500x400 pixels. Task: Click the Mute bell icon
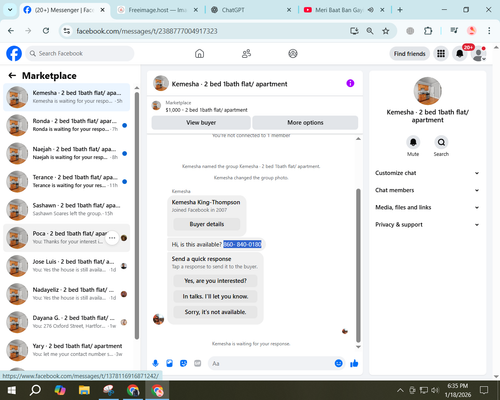(x=413, y=143)
